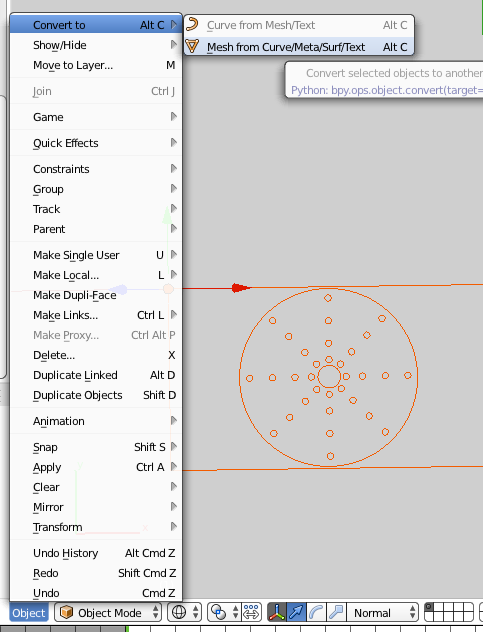
Task: Open the Normal transform orientation dropdown
Action: tap(383, 613)
